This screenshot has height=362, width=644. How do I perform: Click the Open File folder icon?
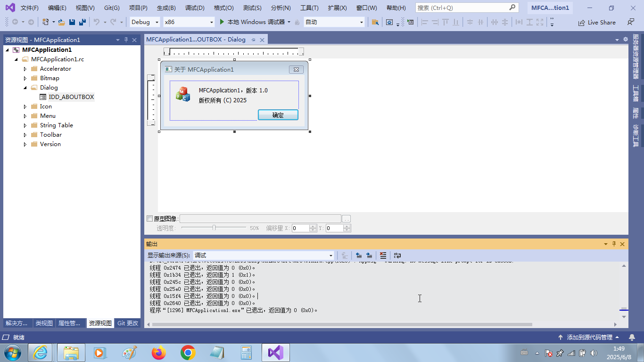tap(61, 22)
